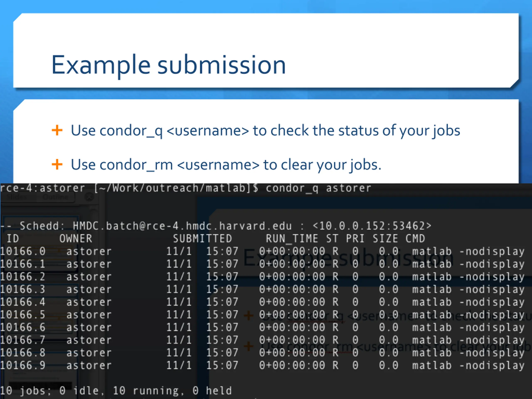Click the "11/1" date in the 10166.2 row
Image resolution: width=532 pixels, height=399 pixels.
179,277
